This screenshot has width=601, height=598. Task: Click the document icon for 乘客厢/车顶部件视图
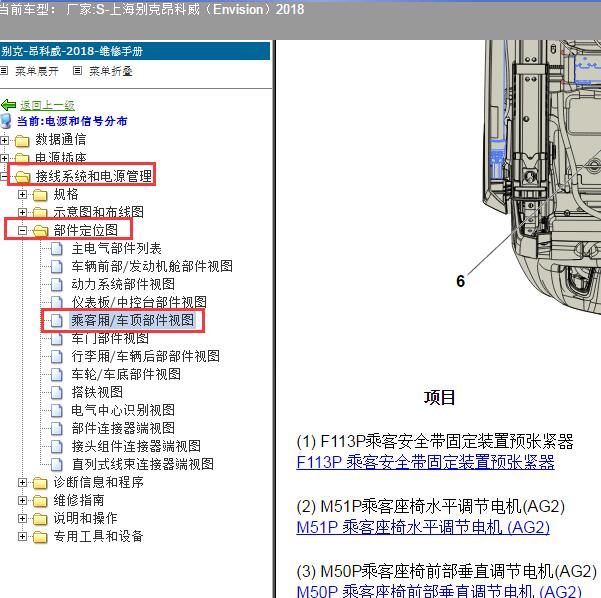point(57,320)
